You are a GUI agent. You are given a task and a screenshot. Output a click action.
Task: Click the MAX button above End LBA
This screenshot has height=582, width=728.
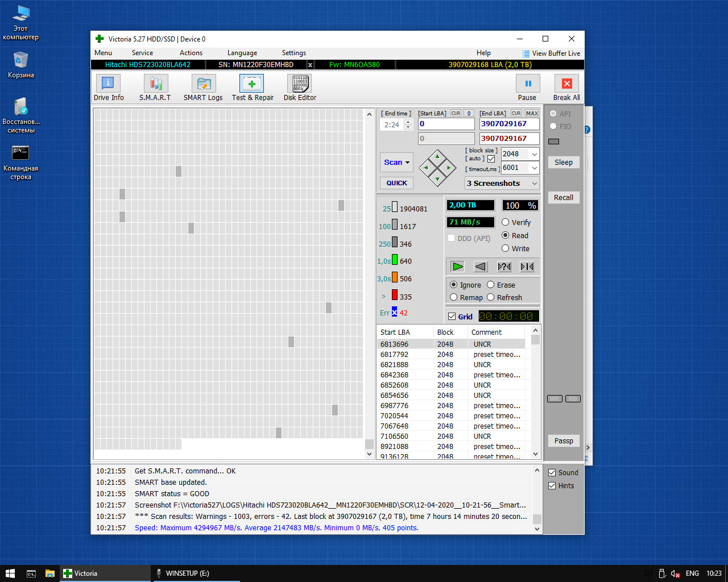coord(532,113)
